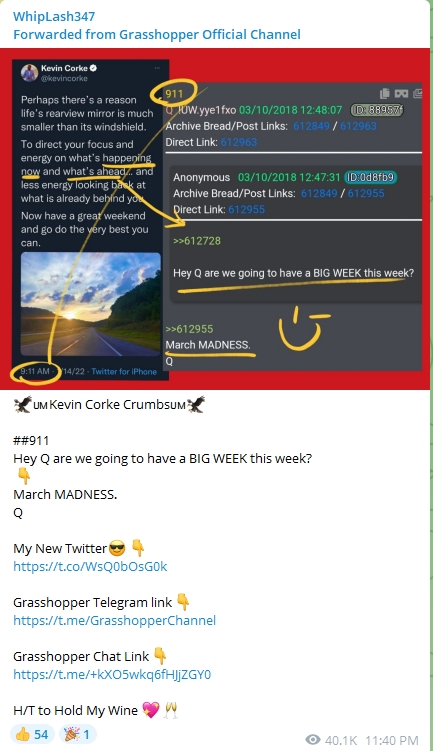Click the verified badge next to Kevin Corke

(93, 68)
